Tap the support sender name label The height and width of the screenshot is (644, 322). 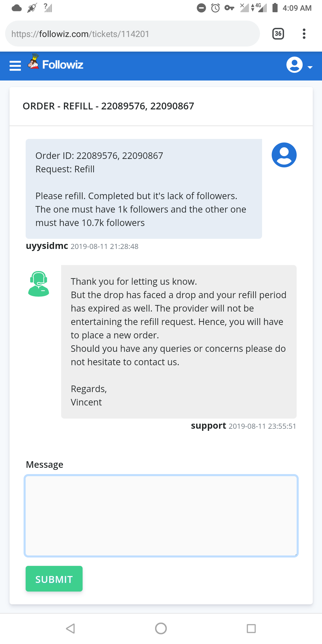pos(208,426)
